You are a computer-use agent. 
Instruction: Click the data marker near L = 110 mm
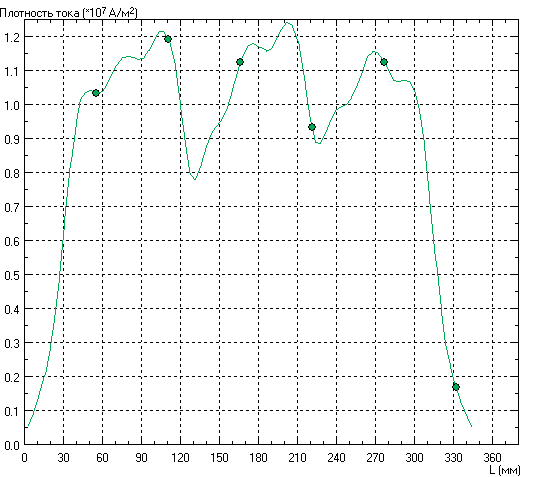(168, 39)
